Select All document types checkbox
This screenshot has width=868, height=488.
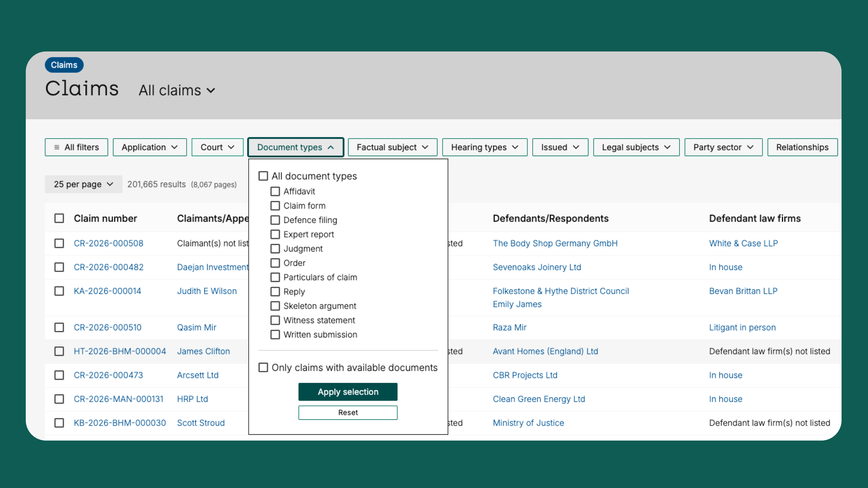tap(263, 176)
